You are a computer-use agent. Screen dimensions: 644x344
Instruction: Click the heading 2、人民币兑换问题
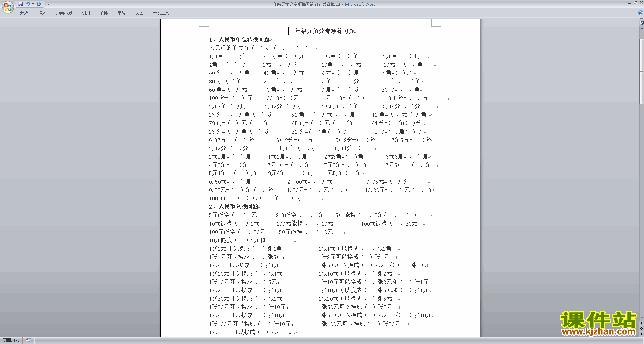[x=234, y=207]
